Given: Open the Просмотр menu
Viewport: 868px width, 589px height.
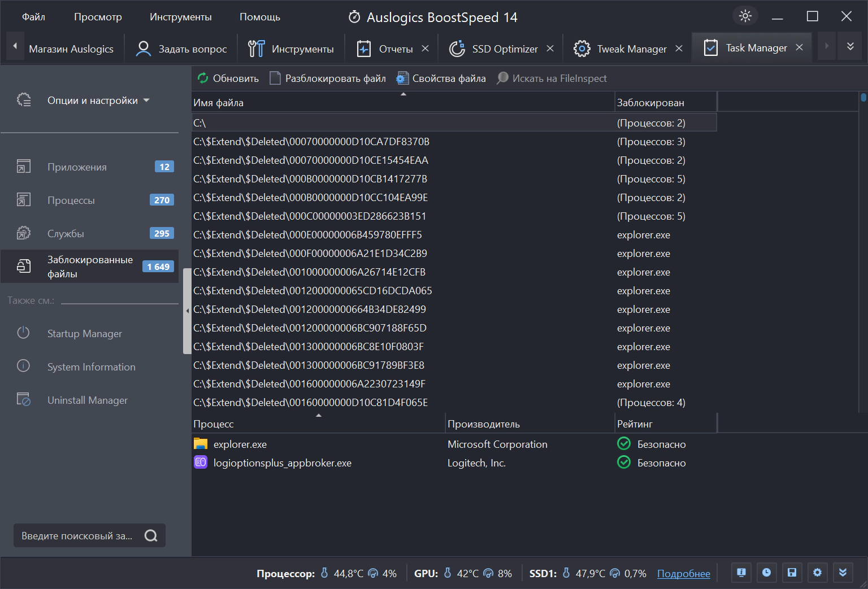Looking at the screenshot, I should 98,17.
